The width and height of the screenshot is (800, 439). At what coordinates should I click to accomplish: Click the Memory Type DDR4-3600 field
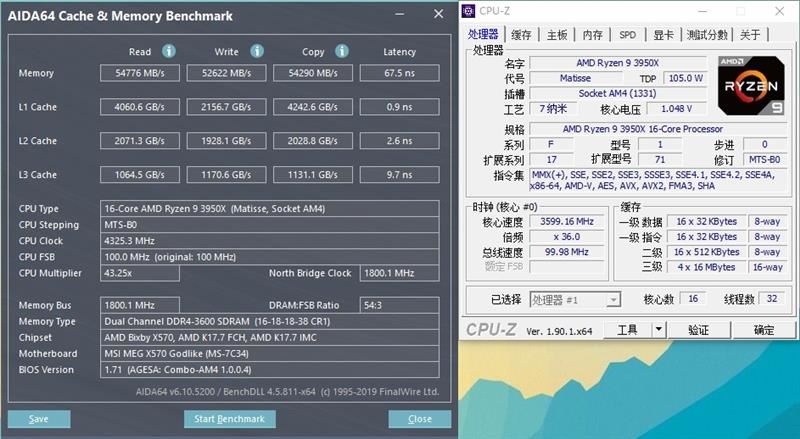(269, 321)
